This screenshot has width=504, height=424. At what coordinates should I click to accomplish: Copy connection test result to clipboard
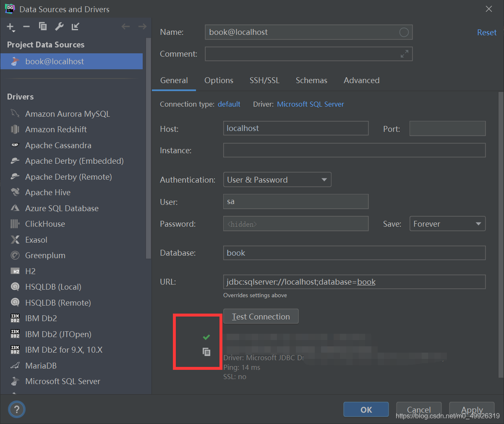click(x=206, y=352)
